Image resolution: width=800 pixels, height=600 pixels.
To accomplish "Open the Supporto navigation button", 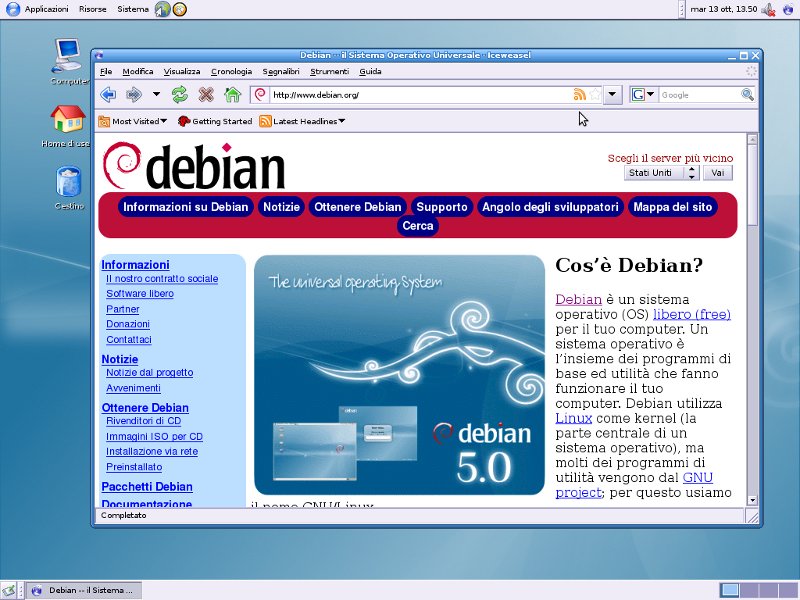I will pos(442,207).
